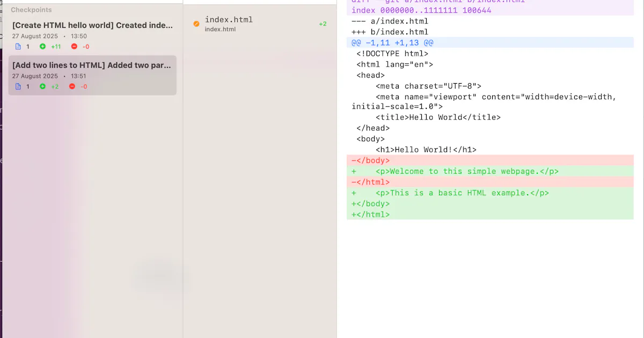Viewport: 644px width, 338px height.
Task: Click added "Welcome to this simple webpage" line
Action: pos(490,171)
